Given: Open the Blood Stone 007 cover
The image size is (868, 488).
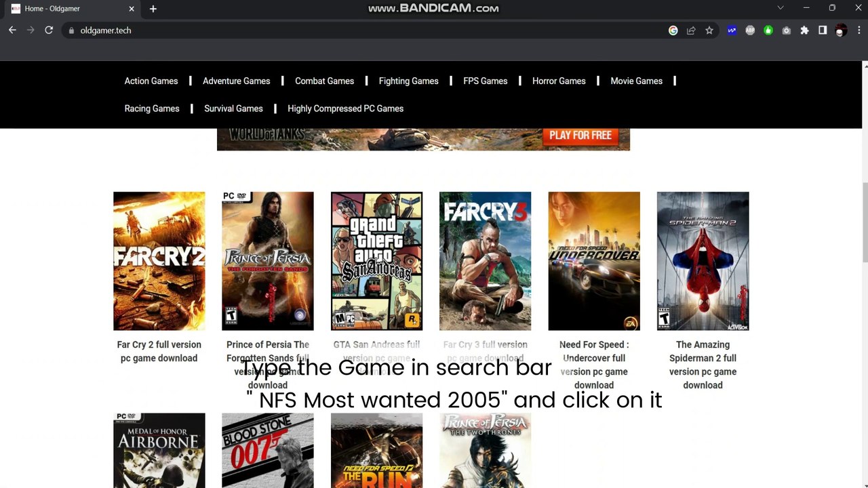Looking at the screenshot, I should pos(268,451).
